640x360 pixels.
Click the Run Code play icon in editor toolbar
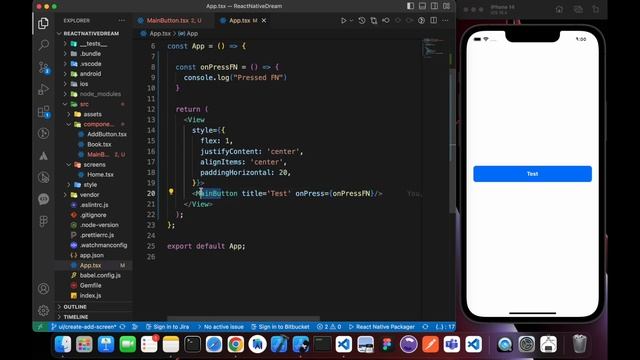point(343,20)
